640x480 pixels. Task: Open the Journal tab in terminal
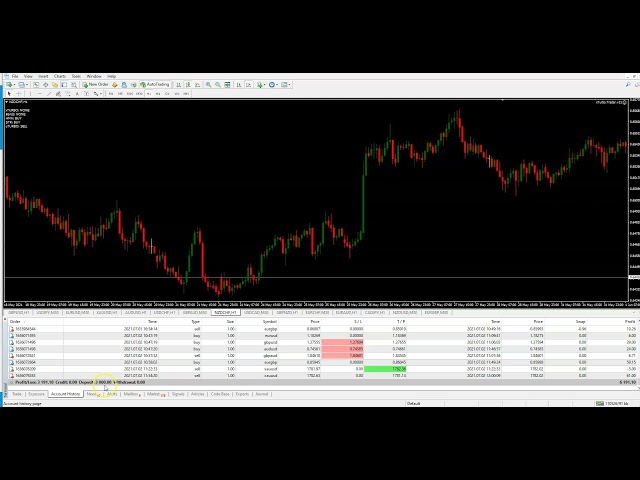tap(262, 394)
